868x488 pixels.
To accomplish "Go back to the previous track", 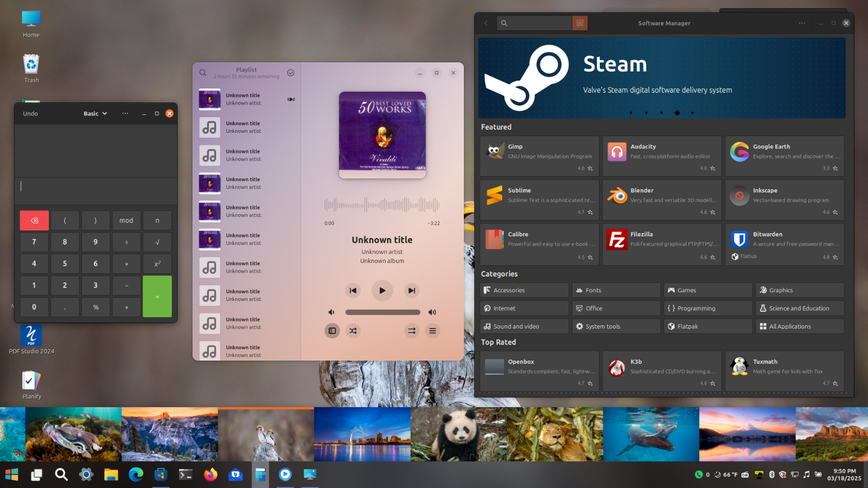I will click(x=353, y=291).
